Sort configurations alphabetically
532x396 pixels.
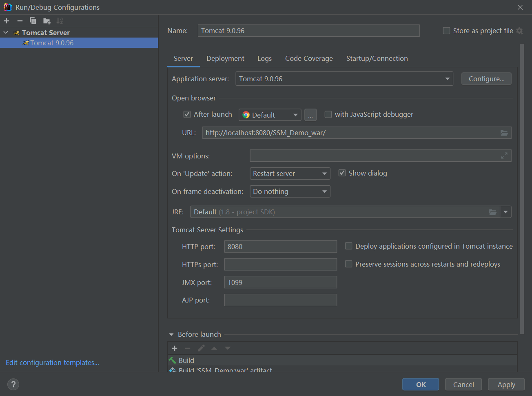(60, 21)
